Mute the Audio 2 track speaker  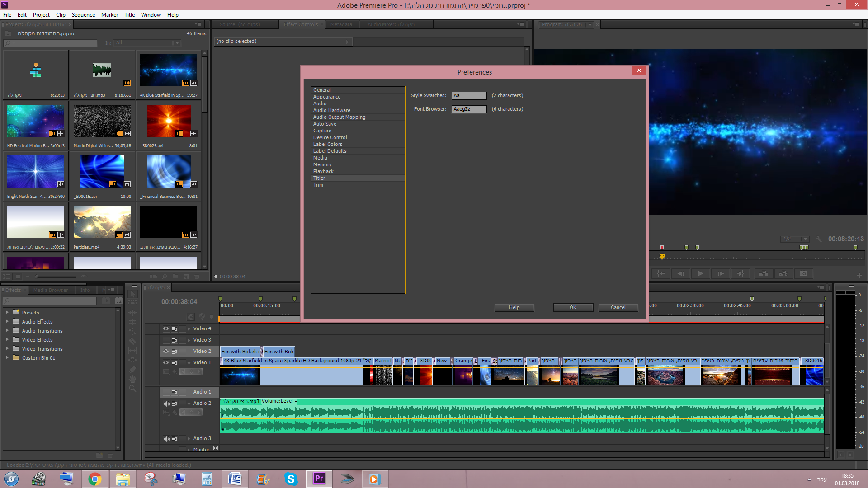click(x=166, y=404)
